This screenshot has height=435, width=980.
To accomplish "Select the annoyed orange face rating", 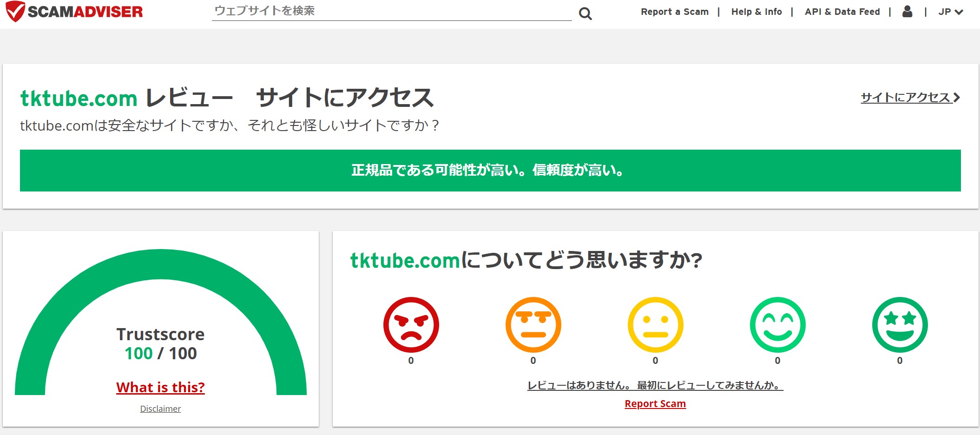I will (533, 324).
